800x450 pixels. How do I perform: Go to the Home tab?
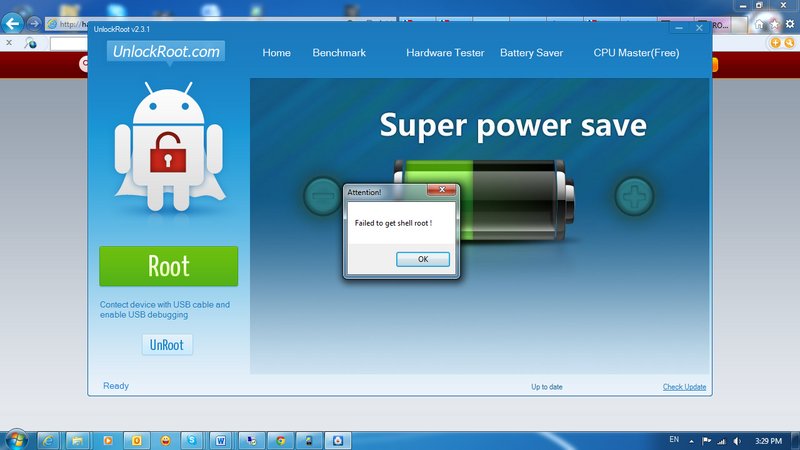[276, 53]
